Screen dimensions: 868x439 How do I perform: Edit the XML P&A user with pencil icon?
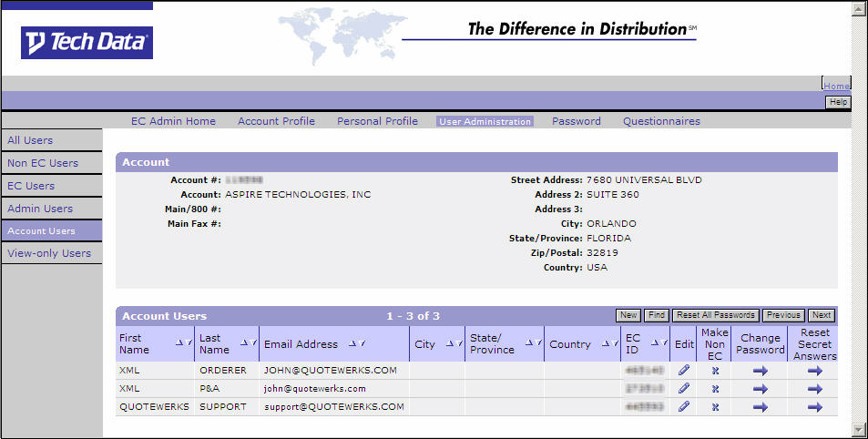[x=684, y=388]
